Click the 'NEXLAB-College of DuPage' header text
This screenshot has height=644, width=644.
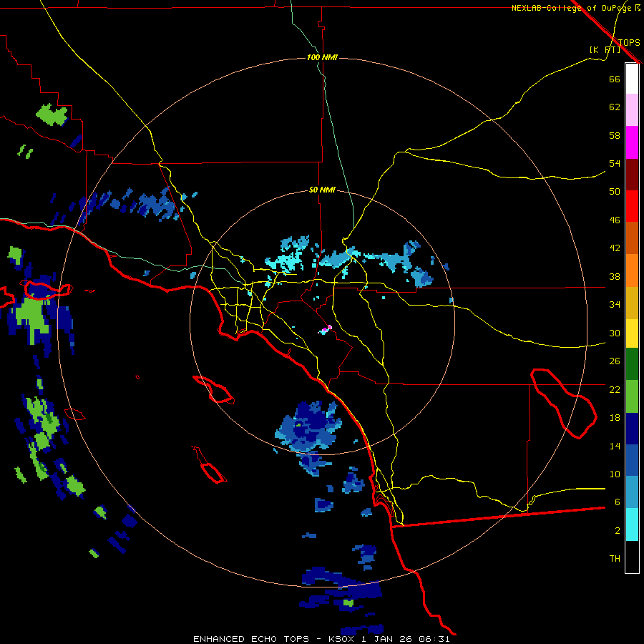tap(571, 8)
